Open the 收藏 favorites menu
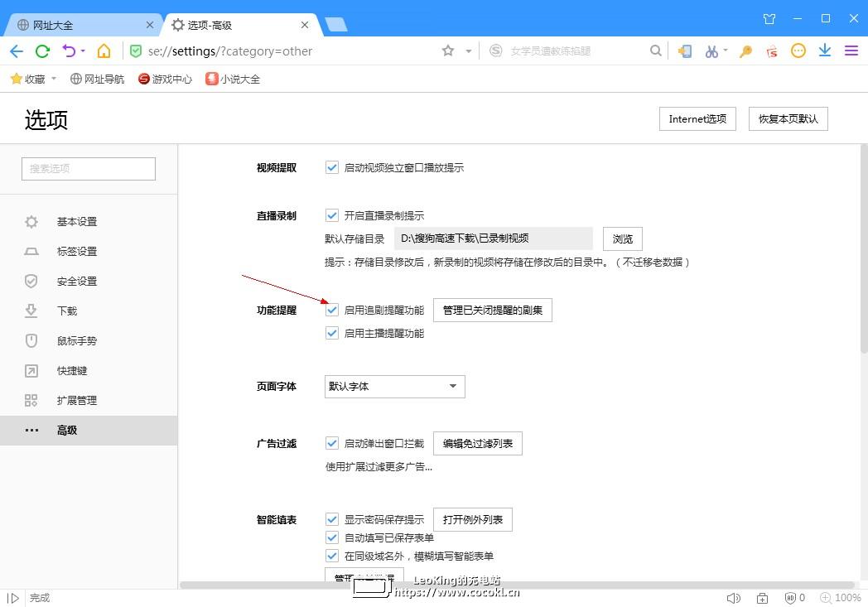This screenshot has width=868, height=607. [33, 79]
